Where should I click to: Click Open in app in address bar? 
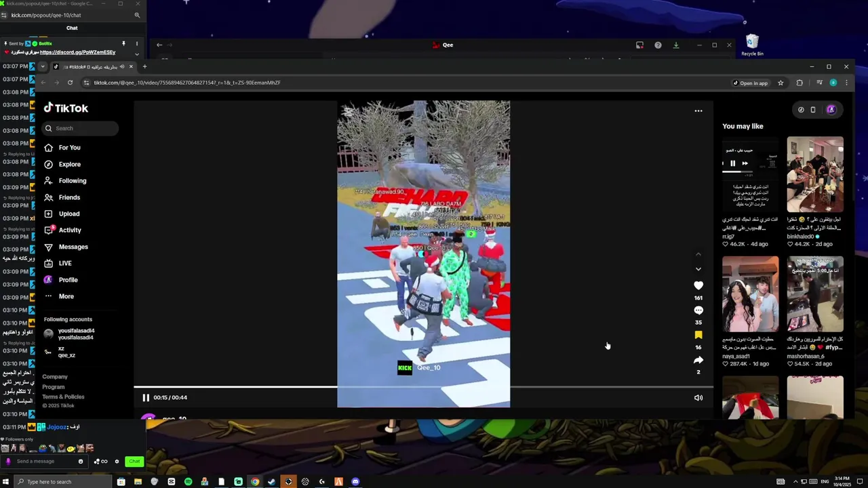[750, 83]
